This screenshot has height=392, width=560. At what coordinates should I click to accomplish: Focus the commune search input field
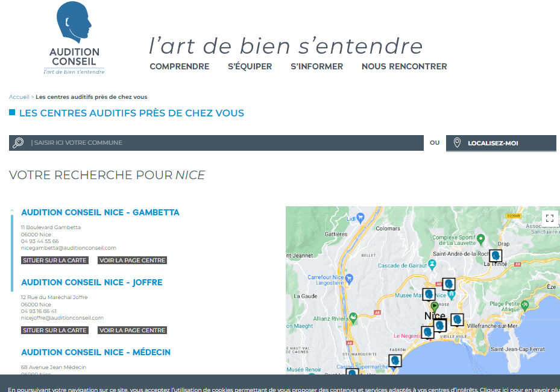[x=223, y=143]
